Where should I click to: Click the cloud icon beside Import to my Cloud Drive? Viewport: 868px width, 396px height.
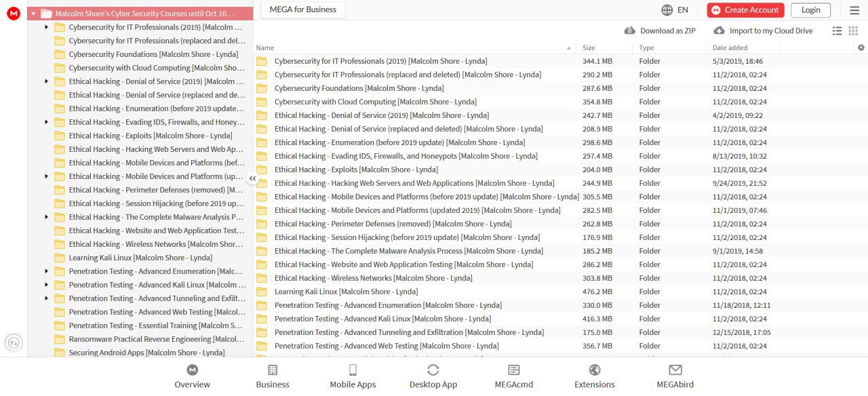point(719,31)
